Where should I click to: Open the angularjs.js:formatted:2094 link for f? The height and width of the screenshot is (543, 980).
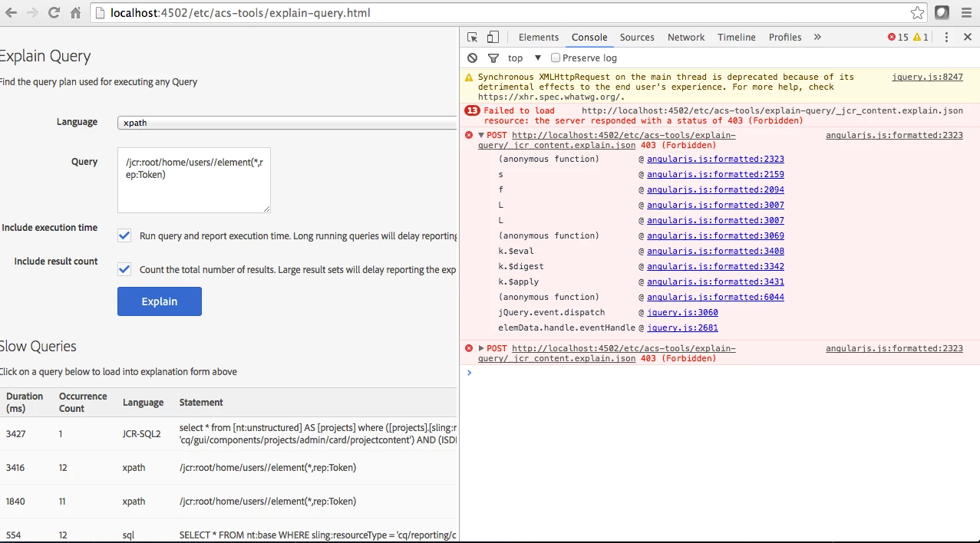click(x=715, y=189)
